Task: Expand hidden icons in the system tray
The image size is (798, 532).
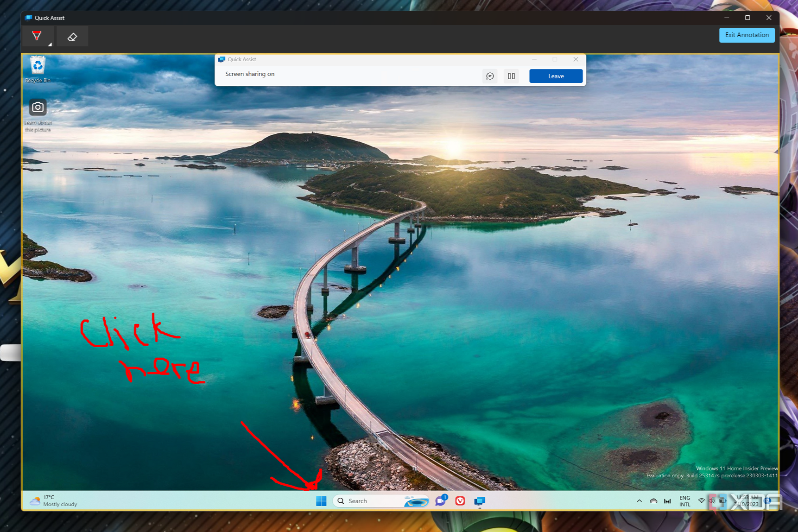Action: click(640, 501)
